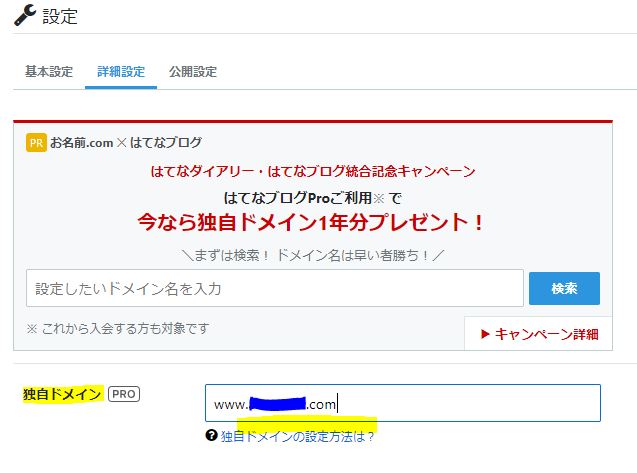Click the 独自ドメイン label text

62,394
